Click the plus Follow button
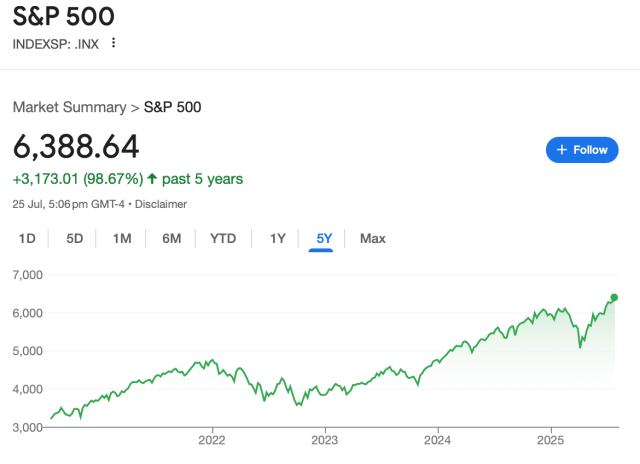Screen dimensions: 640x464 (x=582, y=150)
